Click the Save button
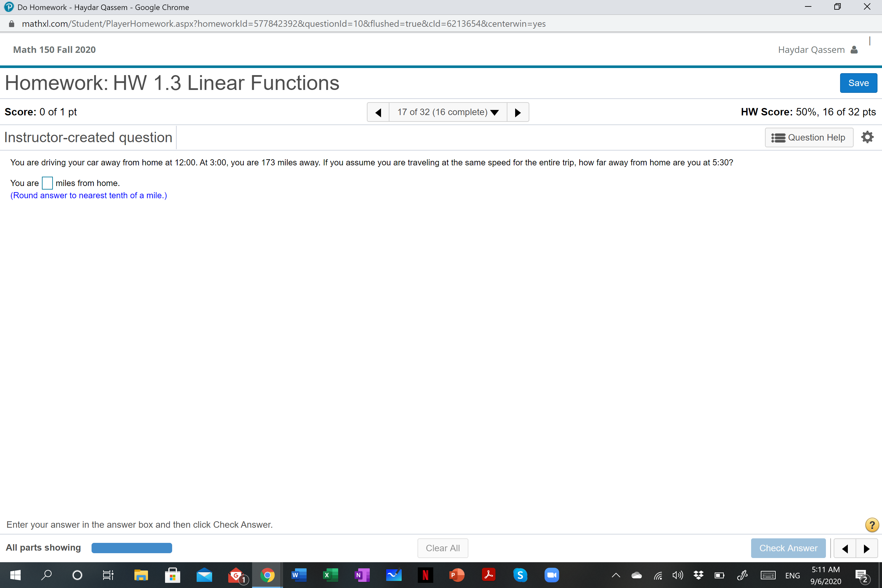The width and height of the screenshot is (882, 588). pos(858,83)
